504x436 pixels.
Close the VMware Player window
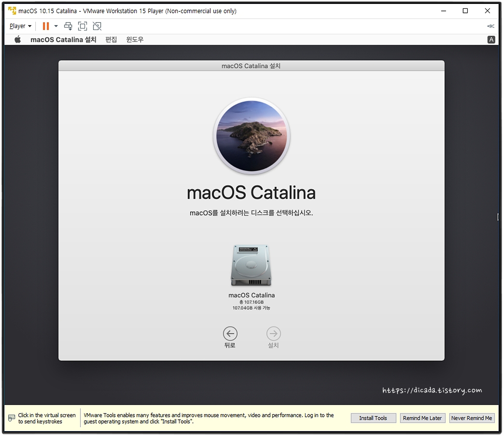click(x=487, y=11)
